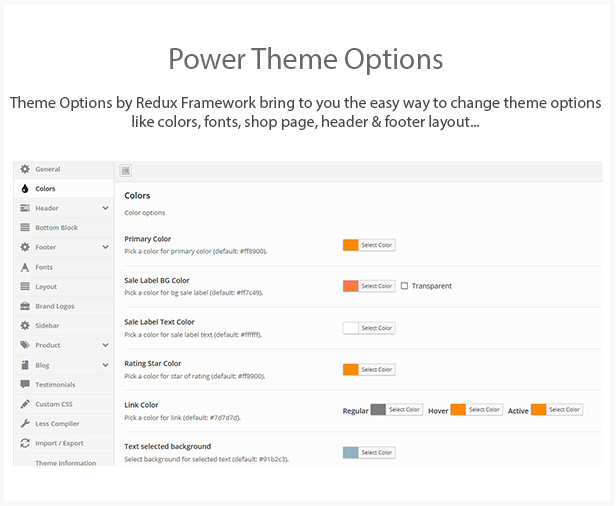The height and width of the screenshot is (506, 616).
Task: Click the expand-all sections icon in top bar
Action: tap(125, 170)
